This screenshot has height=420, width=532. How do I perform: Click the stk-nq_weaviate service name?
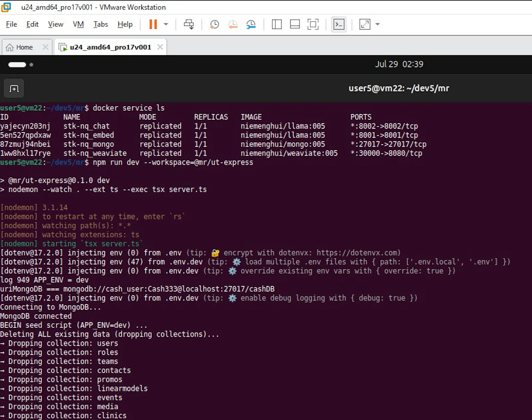95,153
